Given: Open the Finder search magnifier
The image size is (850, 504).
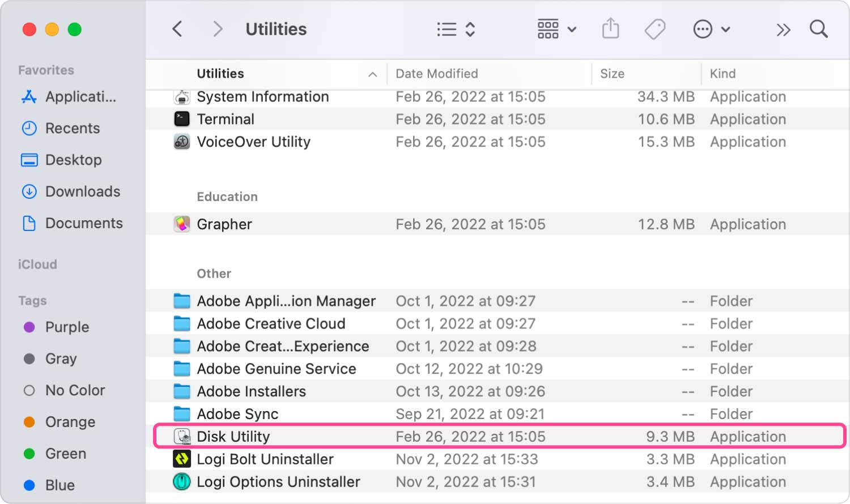Looking at the screenshot, I should (818, 29).
